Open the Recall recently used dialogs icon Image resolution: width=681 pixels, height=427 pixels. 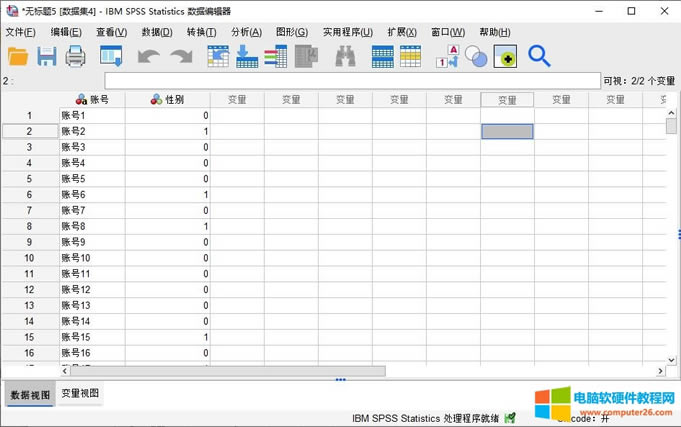[111, 57]
